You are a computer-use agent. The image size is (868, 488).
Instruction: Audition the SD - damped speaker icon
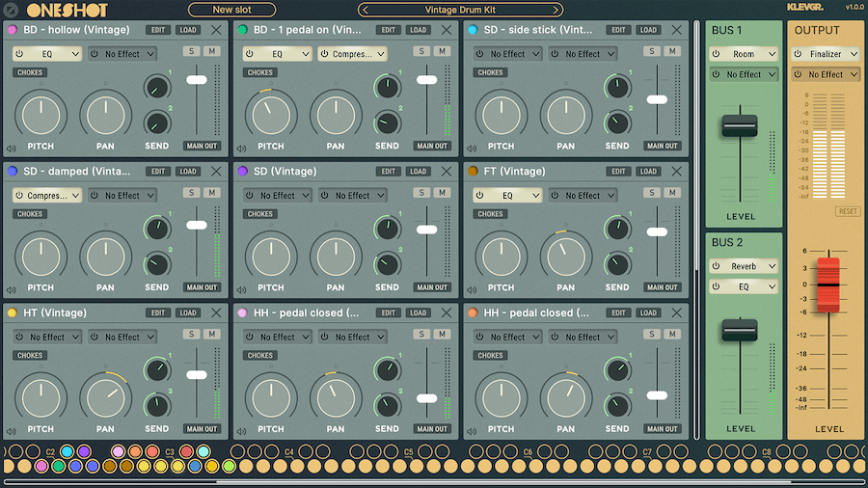coord(11,290)
